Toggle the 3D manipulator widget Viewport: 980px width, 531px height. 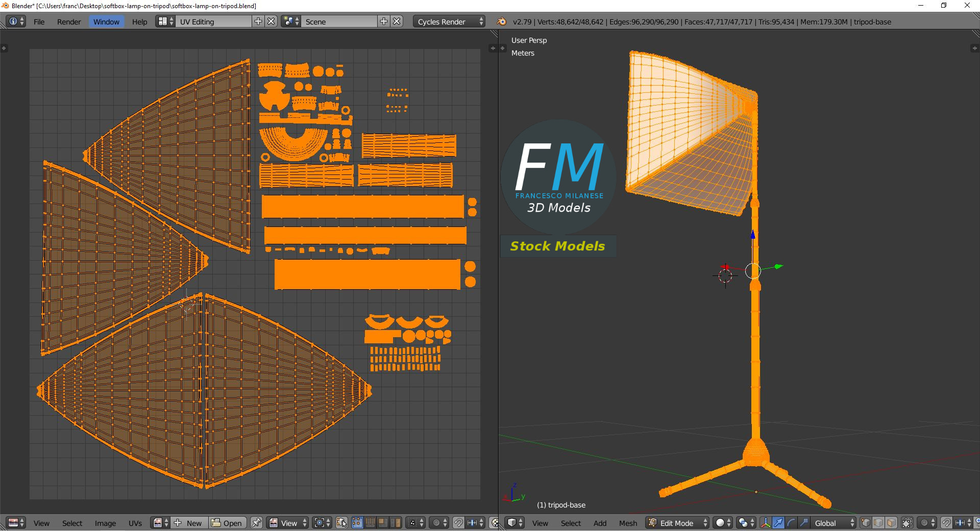765,523
